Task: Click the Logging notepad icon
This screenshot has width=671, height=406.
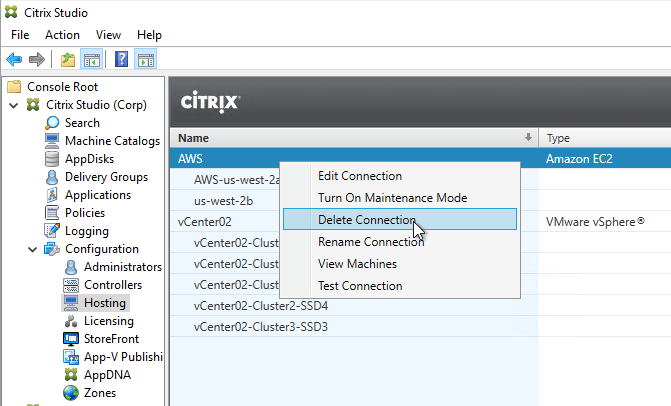Action: coord(52,231)
